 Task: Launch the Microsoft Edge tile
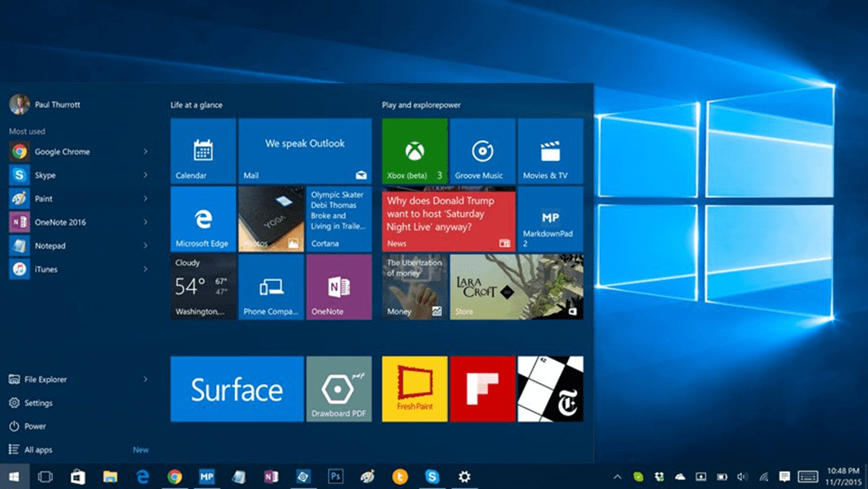coord(203,219)
